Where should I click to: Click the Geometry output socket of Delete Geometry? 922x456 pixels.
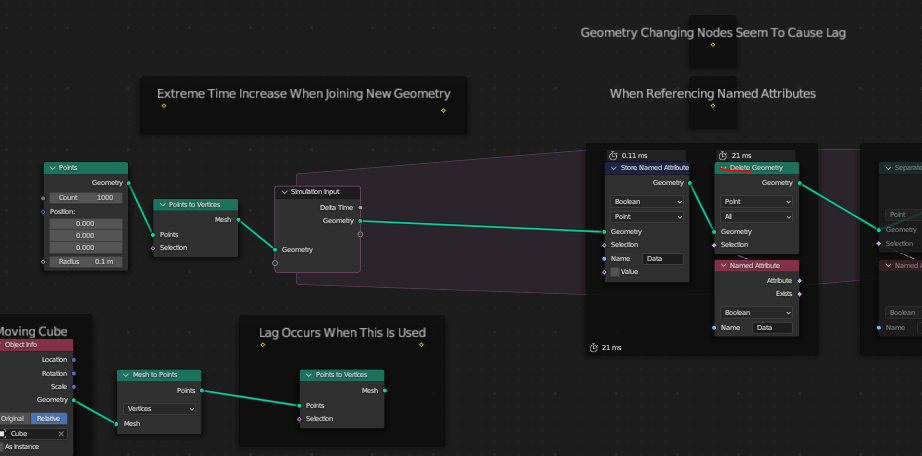(799, 183)
